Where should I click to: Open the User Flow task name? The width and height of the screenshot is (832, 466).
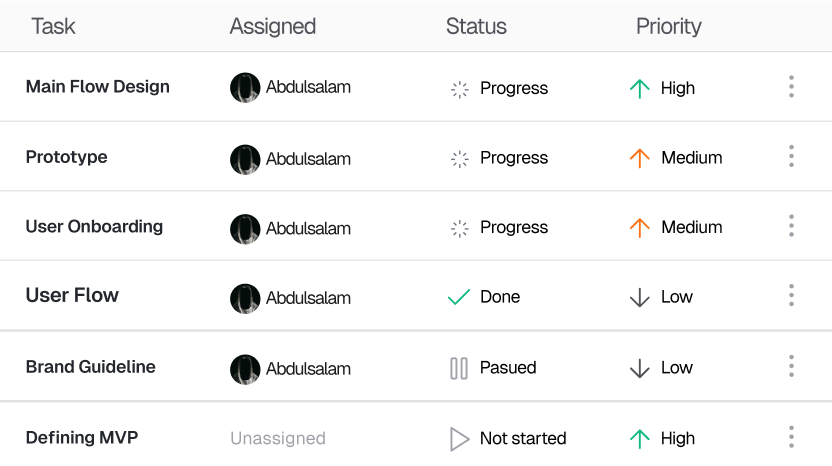tap(72, 296)
